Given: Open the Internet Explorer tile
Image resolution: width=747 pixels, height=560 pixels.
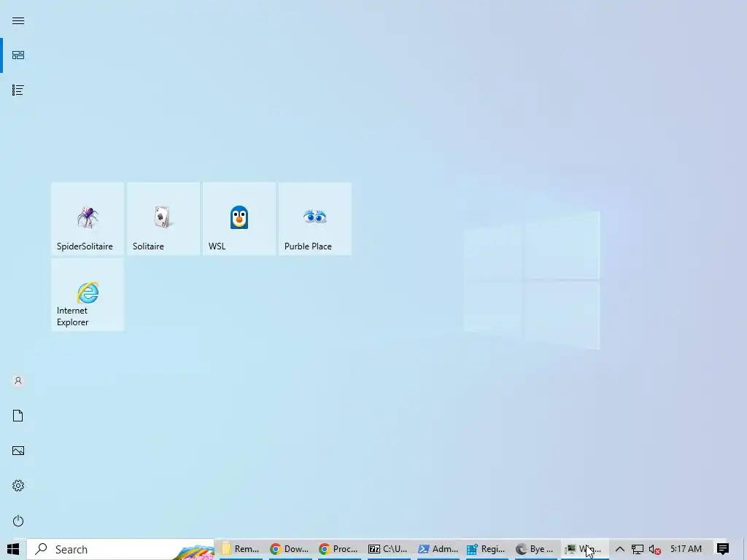Looking at the screenshot, I should tap(88, 295).
